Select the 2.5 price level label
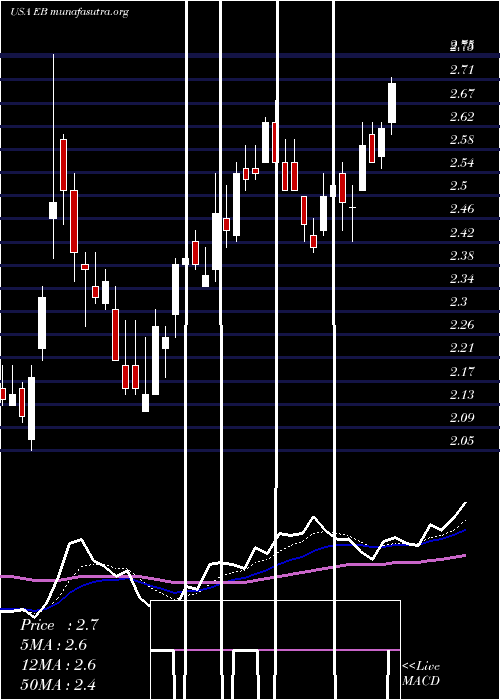The width and height of the screenshot is (500, 700). click(458, 186)
